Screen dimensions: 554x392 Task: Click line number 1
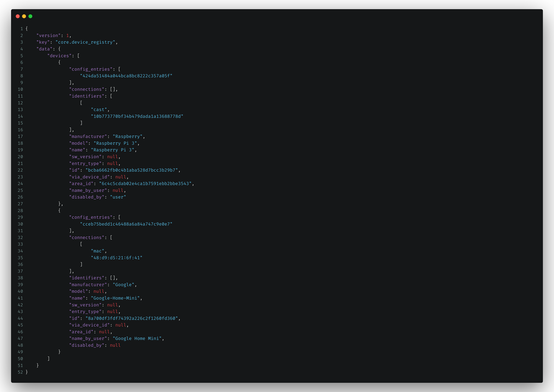pyautogui.click(x=22, y=29)
